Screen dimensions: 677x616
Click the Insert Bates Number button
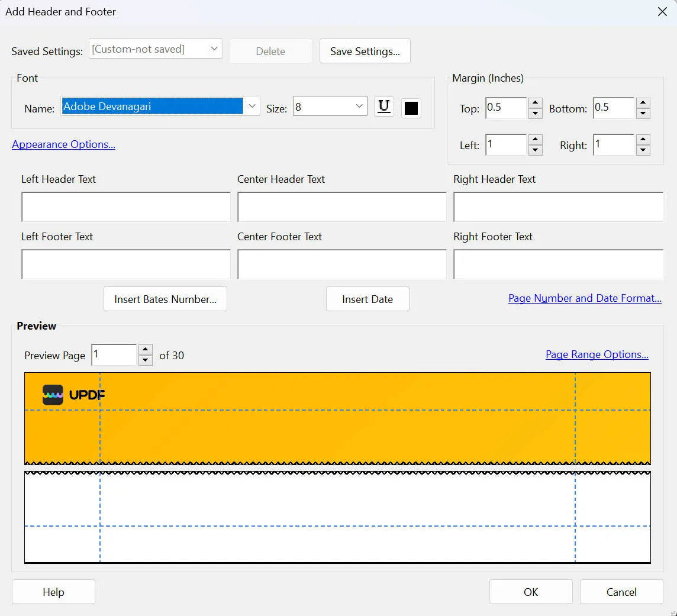coord(165,299)
